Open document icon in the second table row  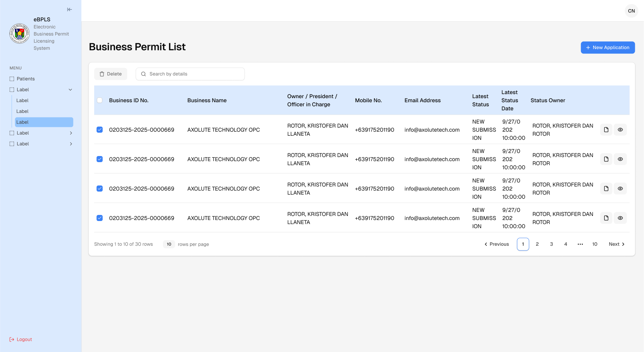606,159
